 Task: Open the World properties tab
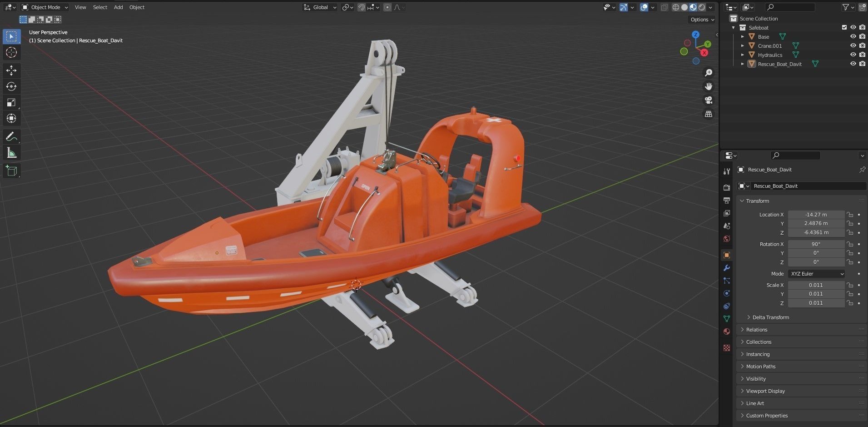coord(726,238)
